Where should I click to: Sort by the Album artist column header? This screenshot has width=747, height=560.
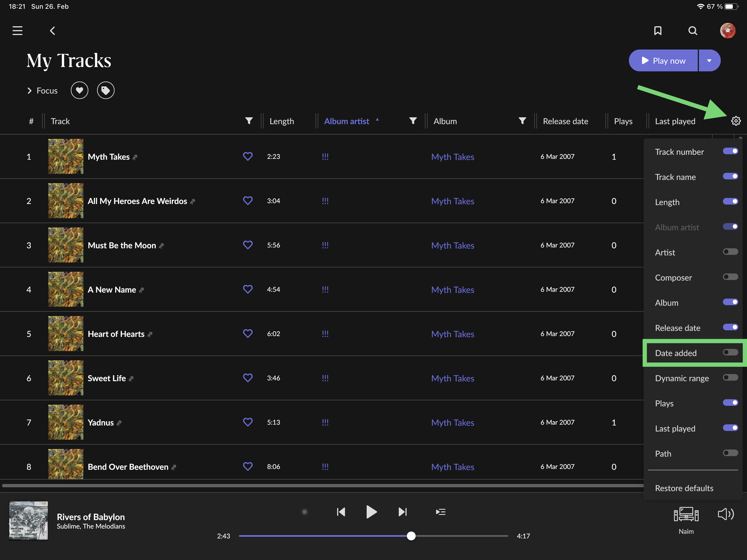tap(346, 121)
